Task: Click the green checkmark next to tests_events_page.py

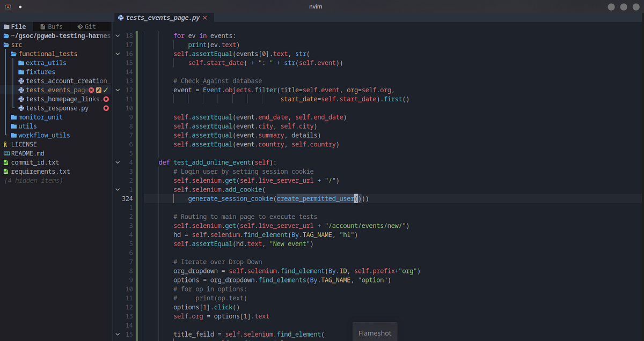Action: [x=105, y=90]
